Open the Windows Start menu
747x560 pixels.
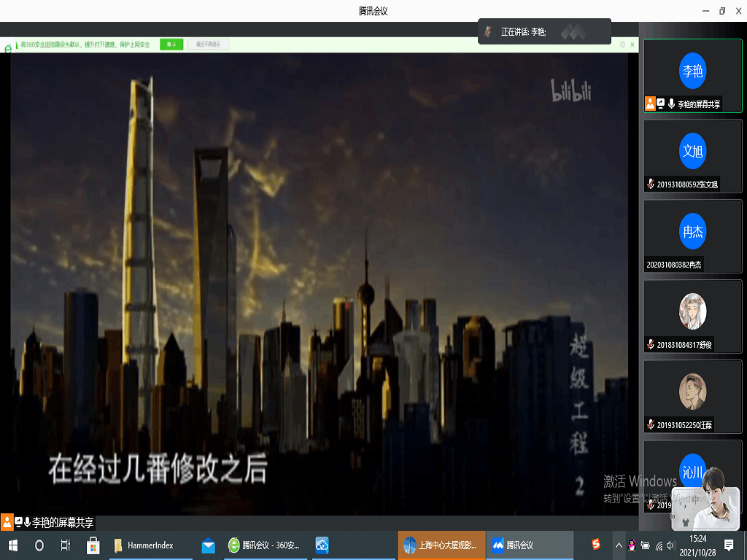[12, 545]
